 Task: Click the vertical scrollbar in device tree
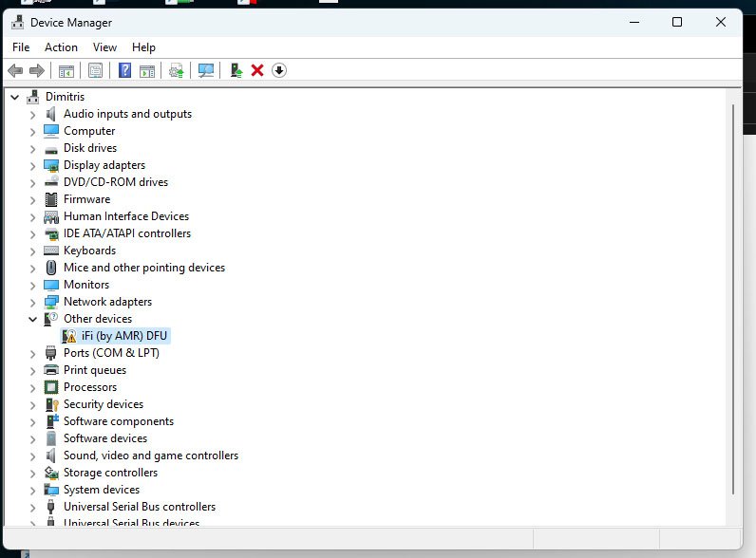point(733,299)
